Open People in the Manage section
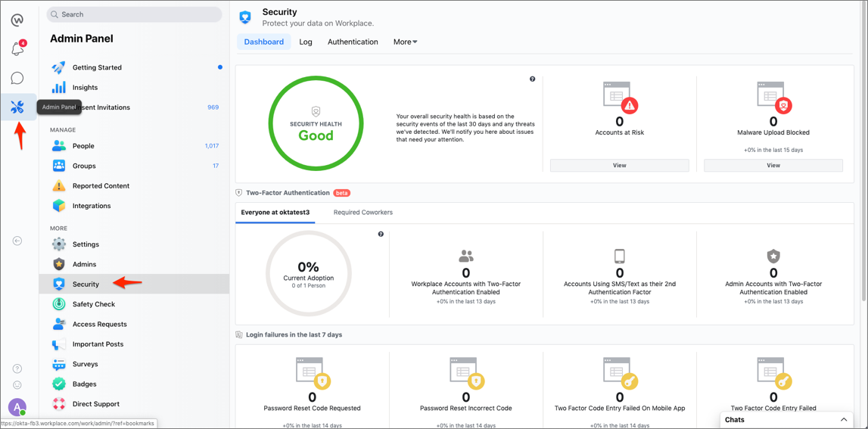The width and height of the screenshot is (868, 429). tap(83, 146)
